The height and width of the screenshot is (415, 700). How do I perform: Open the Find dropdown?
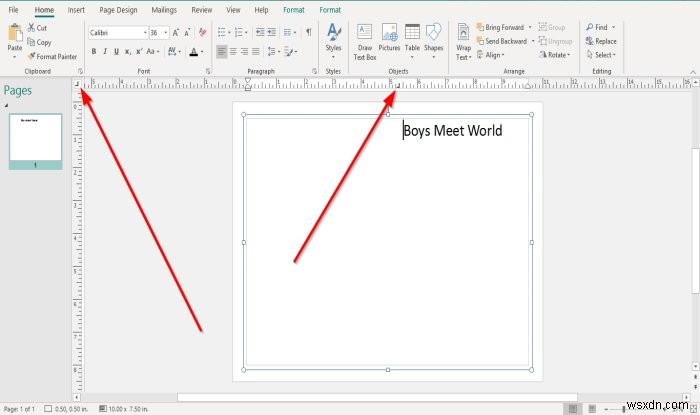coord(613,27)
